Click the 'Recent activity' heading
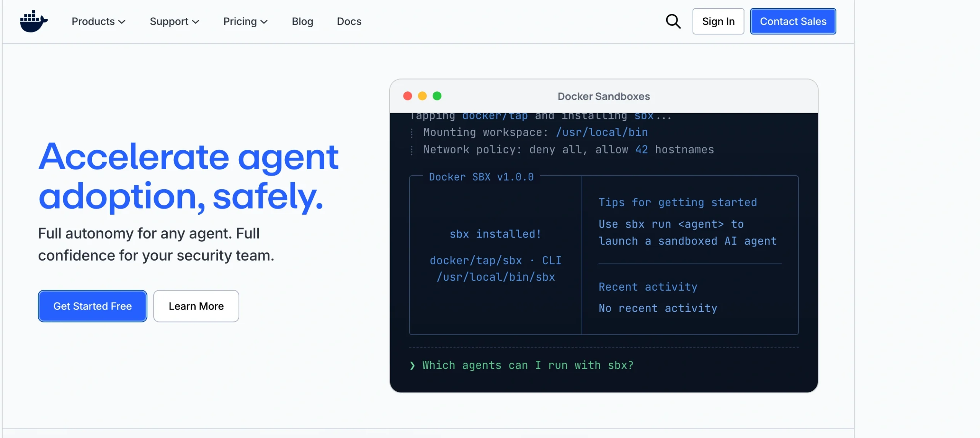 (x=648, y=287)
